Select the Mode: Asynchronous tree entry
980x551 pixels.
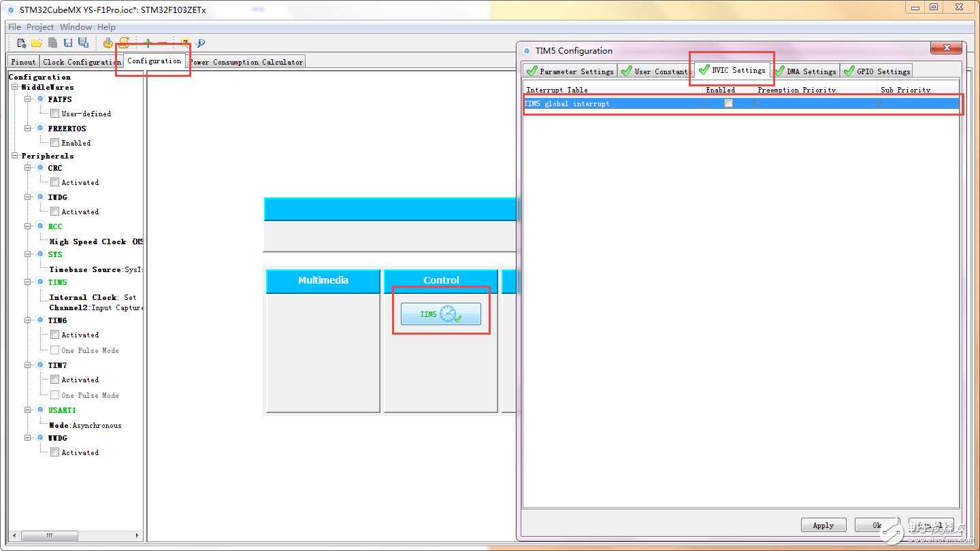tap(85, 425)
